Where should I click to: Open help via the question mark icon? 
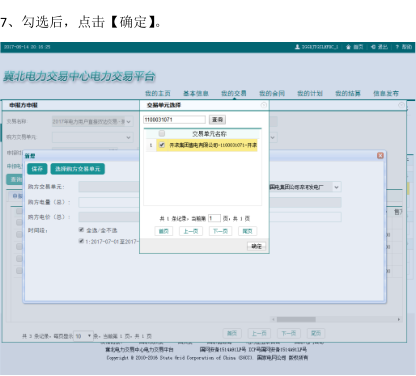click(397, 47)
